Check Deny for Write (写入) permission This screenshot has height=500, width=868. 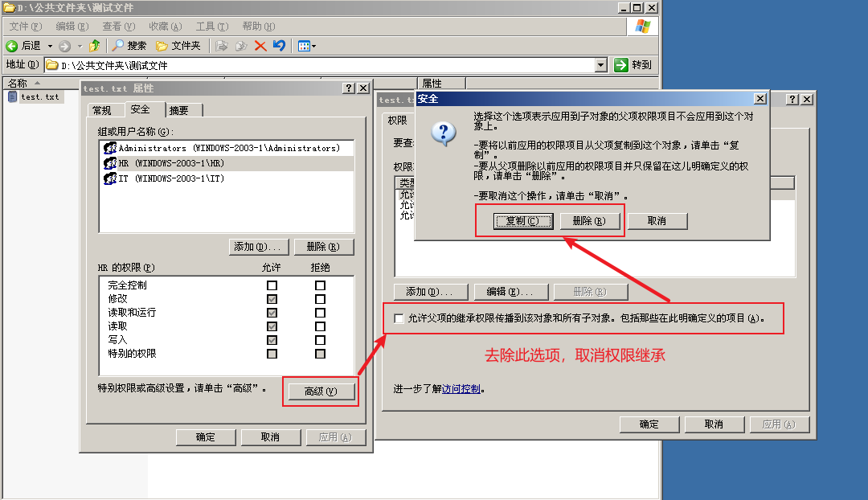321,340
